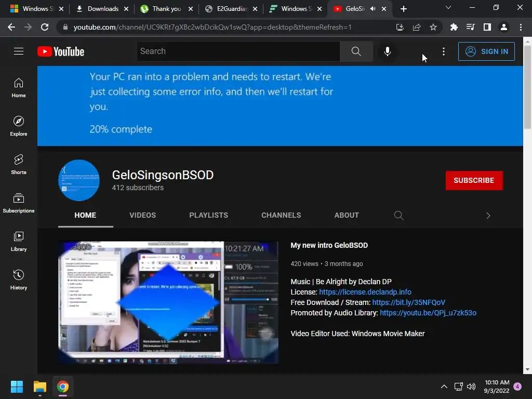This screenshot has height=399, width=532.
Task: Reload the page with refresh icon
Action: [x=45, y=27]
